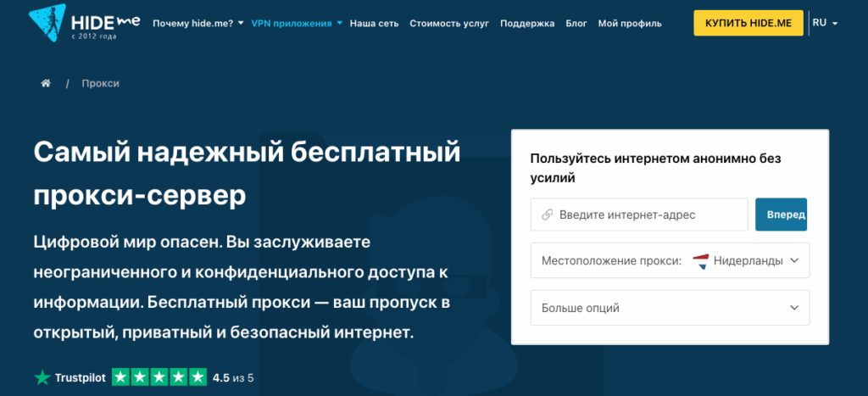The image size is (868, 396).
Task: Open the Почему hide.me? dropdown menu
Action: point(198,24)
